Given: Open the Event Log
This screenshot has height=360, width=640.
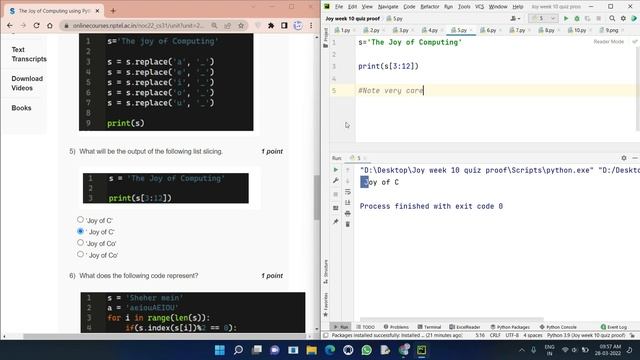Looking at the screenshot, I should pos(614,327).
